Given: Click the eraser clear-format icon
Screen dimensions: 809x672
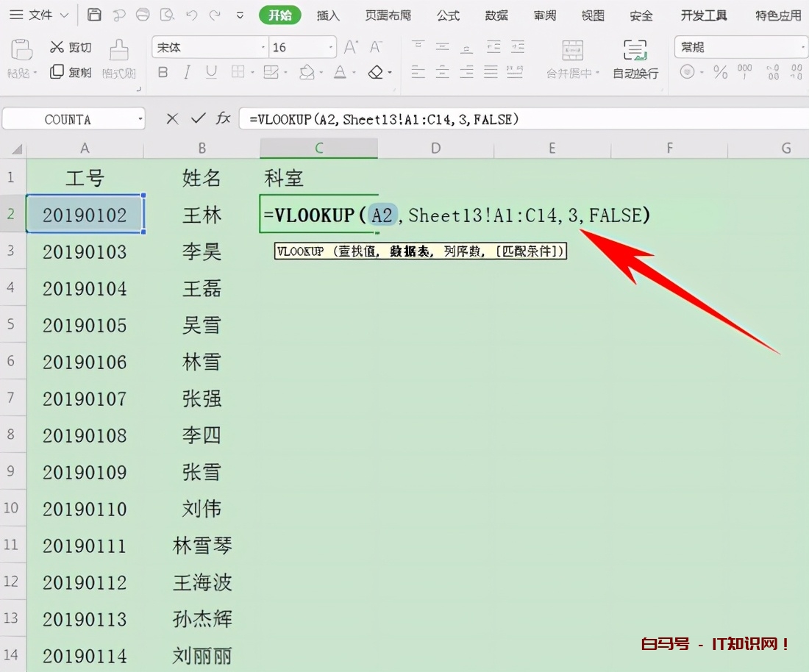Looking at the screenshot, I should pos(376,72).
